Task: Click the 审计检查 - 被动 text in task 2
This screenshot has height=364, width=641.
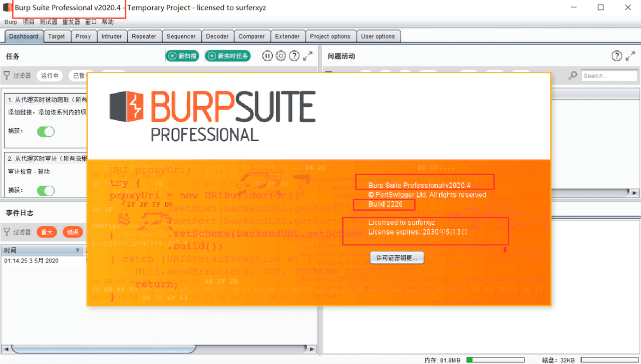Action: point(29,171)
